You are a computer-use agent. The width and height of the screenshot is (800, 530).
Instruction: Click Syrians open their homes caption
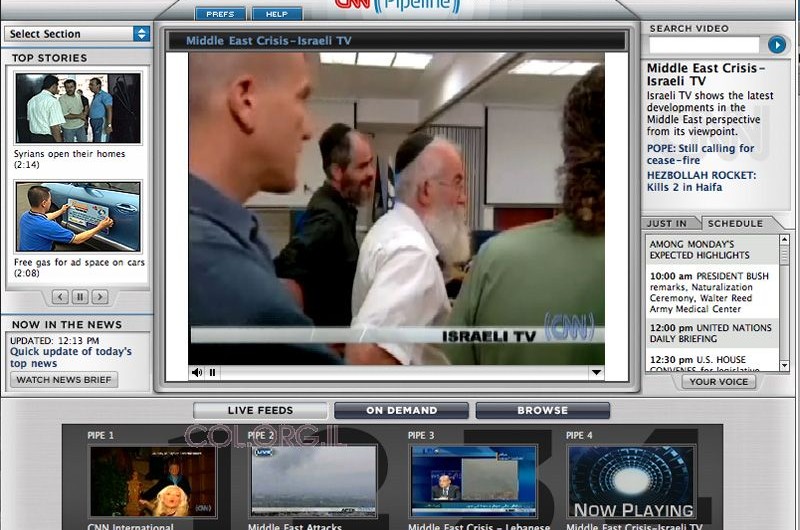pos(69,159)
